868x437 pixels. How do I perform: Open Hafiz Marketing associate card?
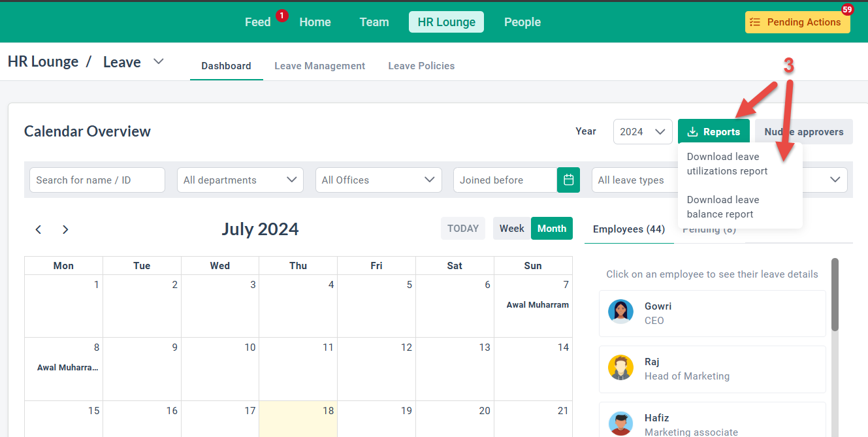[x=713, y=419]
